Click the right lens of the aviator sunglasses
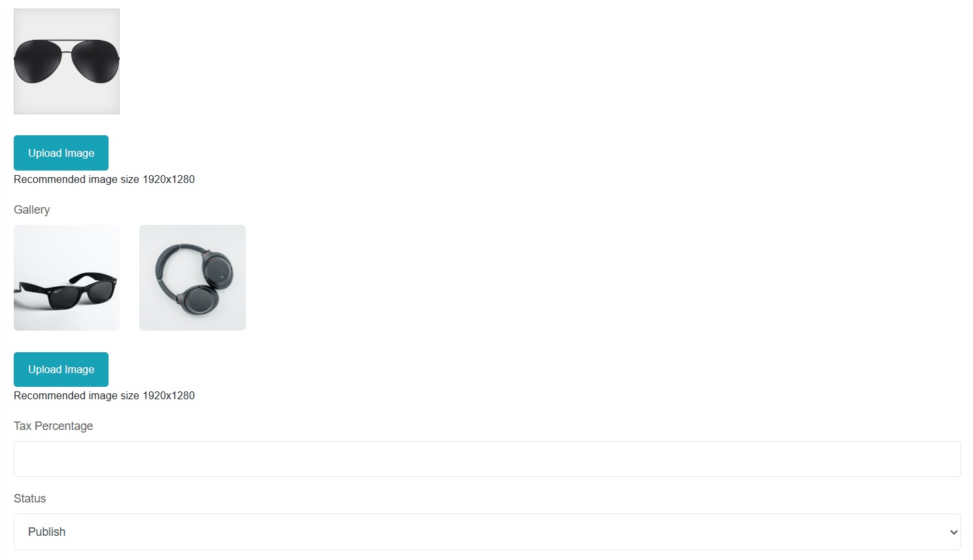973x560 pixels. 95,61
